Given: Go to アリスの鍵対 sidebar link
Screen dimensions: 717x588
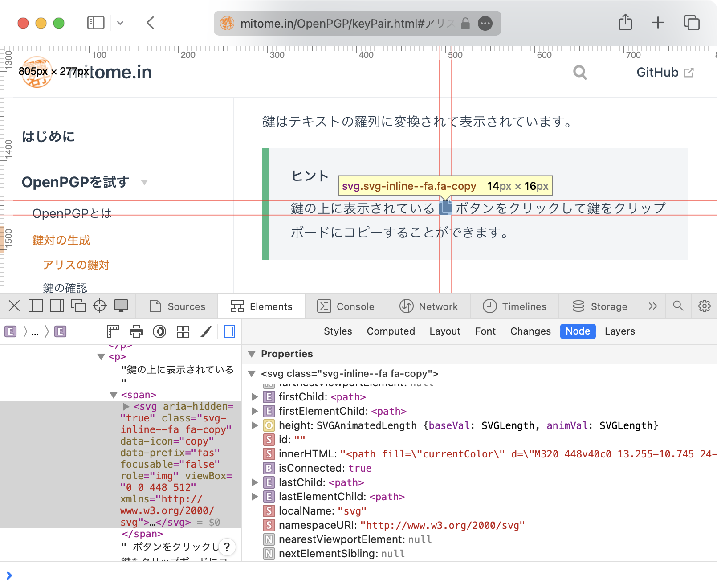Looking at the screenshot, I should pyautogui.click(x=76, y=265).
